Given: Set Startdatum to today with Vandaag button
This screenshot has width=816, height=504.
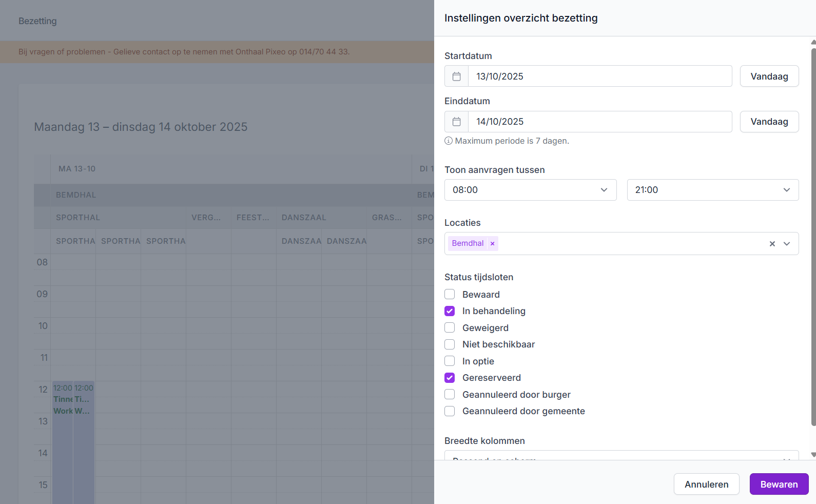Looking at the screenshot, I should [769, 76].
